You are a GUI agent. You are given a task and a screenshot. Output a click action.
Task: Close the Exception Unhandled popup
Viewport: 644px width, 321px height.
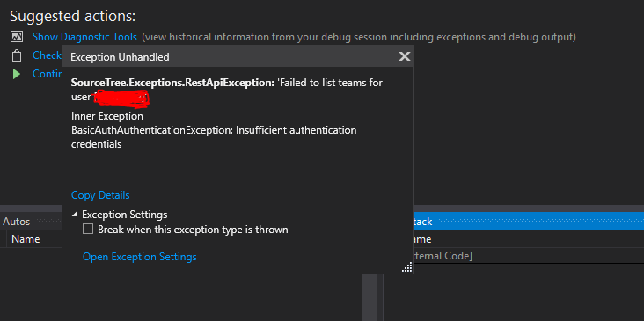[404, 56]
